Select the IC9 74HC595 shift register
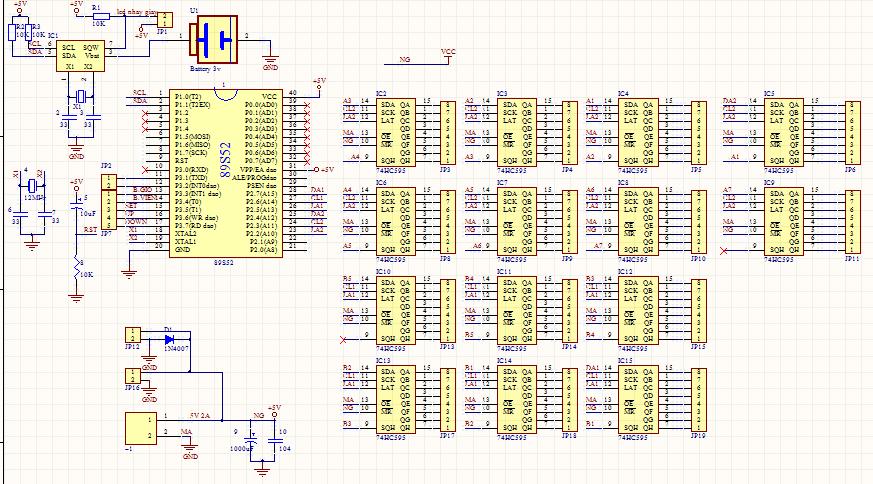Viewport: 873px width, 484px height. point(783,221)
